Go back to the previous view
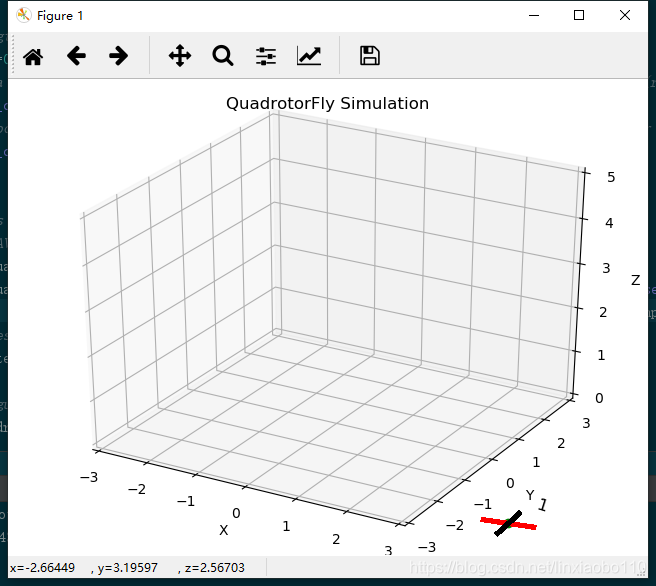The image size is (656, 586). pyautogui.click(x=76, y=56)
